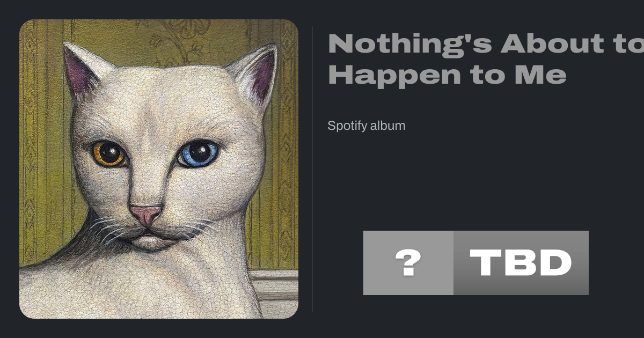
Task: Click the cat's orange eye
Action: (x=110, y=153)
